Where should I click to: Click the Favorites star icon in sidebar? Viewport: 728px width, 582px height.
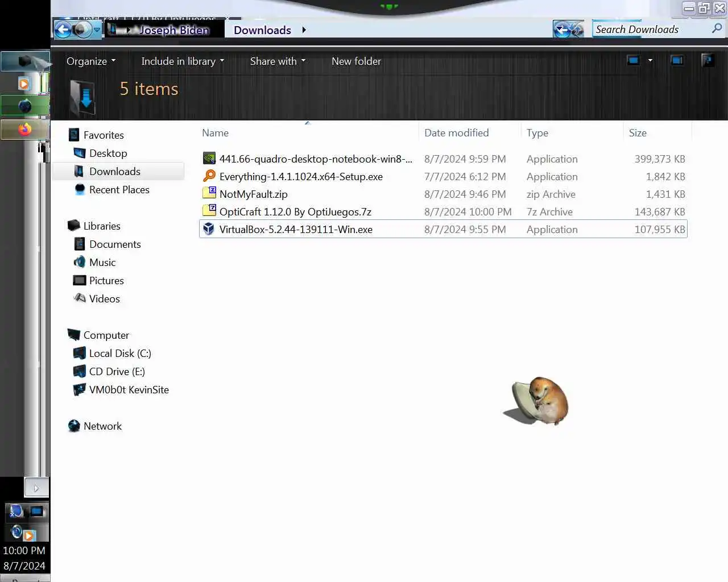[x=74, y=135]
